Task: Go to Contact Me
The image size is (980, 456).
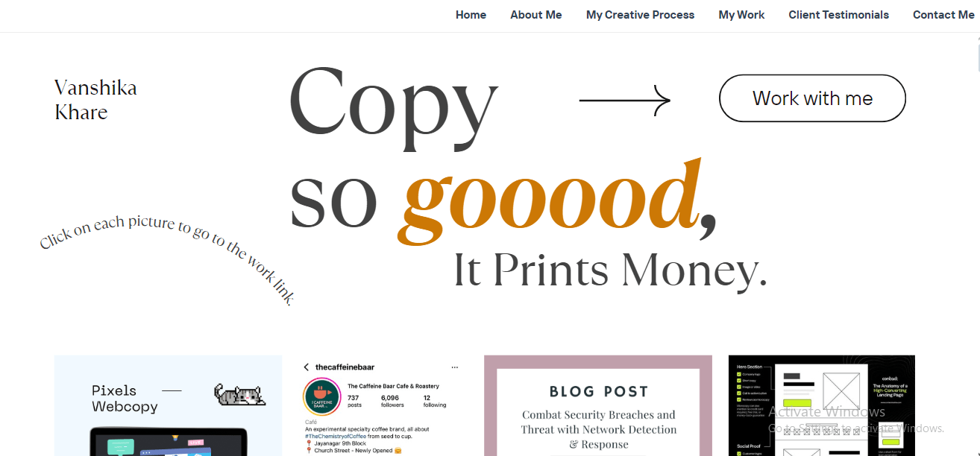Action: [943, 15]
